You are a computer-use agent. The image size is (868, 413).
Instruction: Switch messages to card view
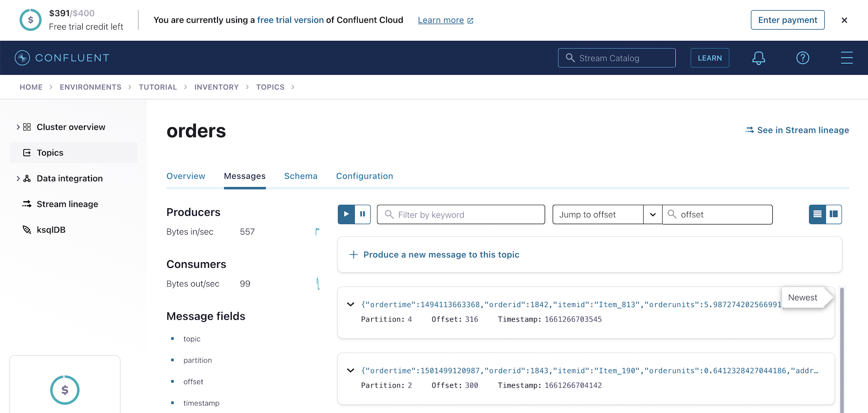pyautogui.click(x=833, y=214)
